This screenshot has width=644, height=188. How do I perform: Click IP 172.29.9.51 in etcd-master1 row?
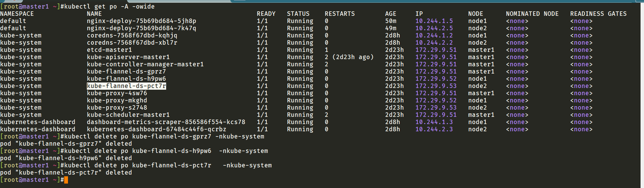436,50
